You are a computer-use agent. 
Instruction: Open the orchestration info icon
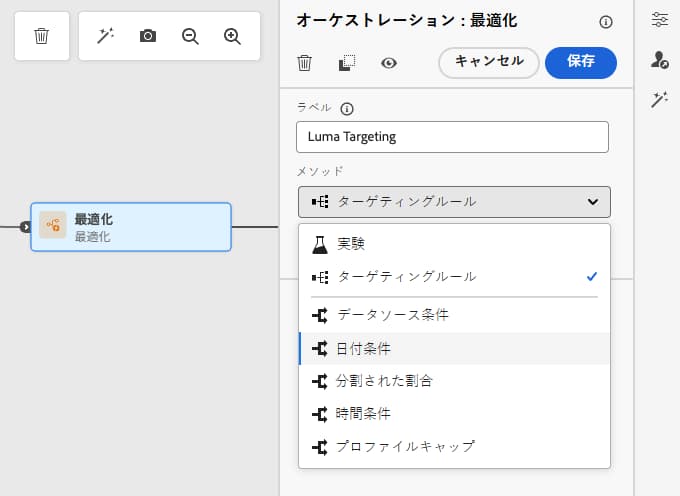click(605, 22)
